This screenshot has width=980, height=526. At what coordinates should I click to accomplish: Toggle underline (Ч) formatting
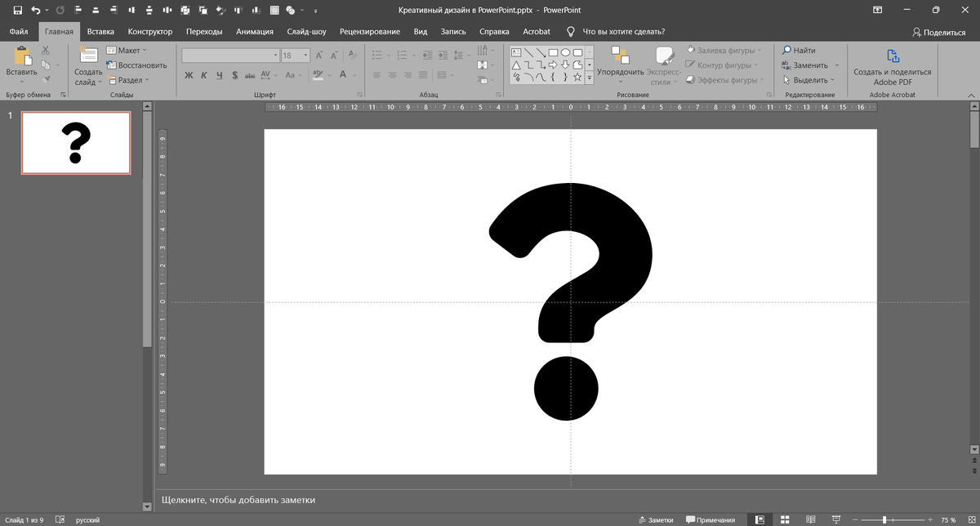219,75
